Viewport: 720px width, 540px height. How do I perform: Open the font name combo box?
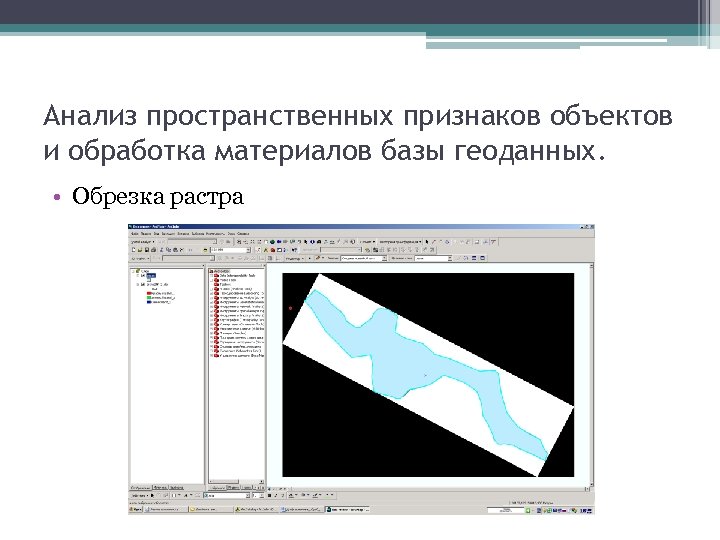click(227, 495)
